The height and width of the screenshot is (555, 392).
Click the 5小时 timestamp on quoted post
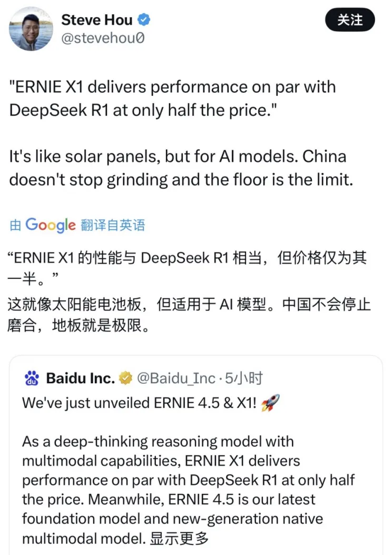(244, 378)
